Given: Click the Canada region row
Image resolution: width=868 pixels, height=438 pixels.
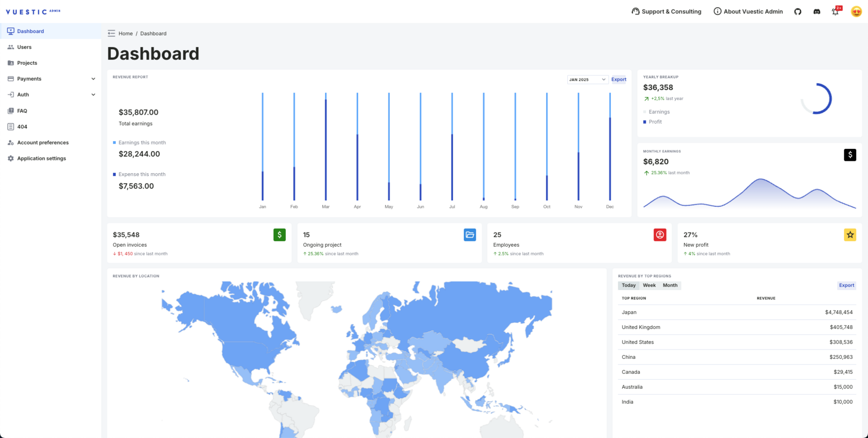Looking at the screenshot, I should (737, 372).
